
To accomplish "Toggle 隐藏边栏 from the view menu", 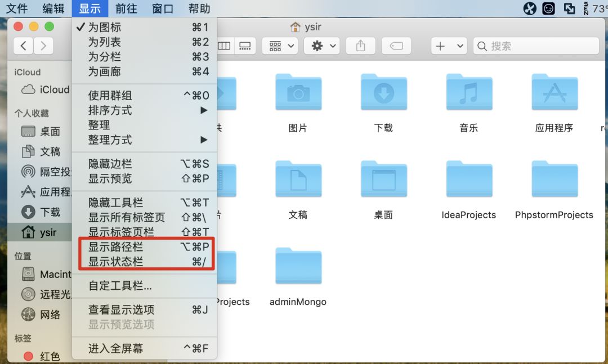I will click(x=112, y=164).
